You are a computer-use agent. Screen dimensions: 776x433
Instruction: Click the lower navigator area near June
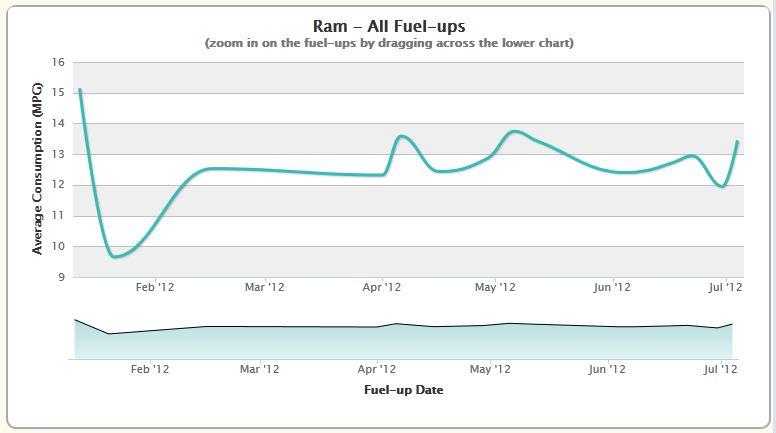point(607,342)
